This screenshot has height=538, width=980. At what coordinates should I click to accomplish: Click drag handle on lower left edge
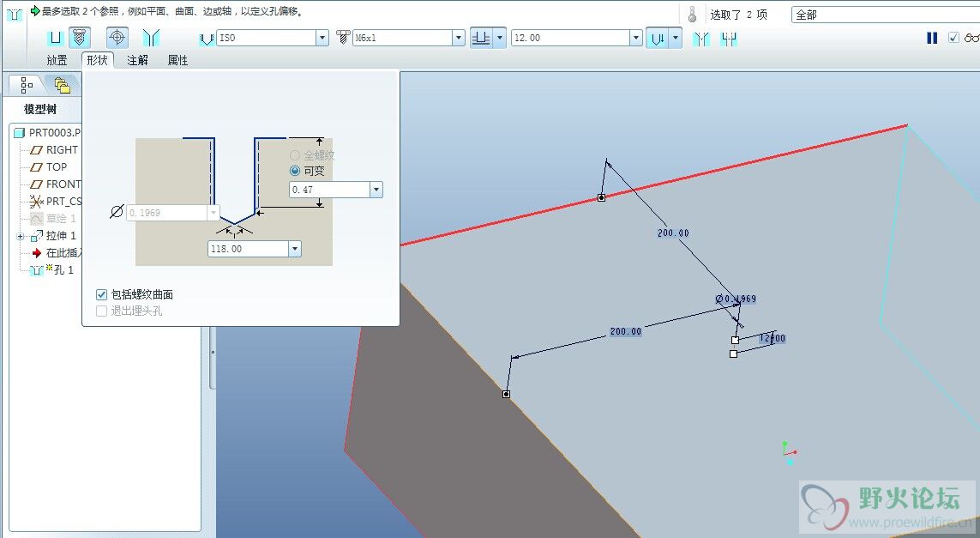click(506, 394)
